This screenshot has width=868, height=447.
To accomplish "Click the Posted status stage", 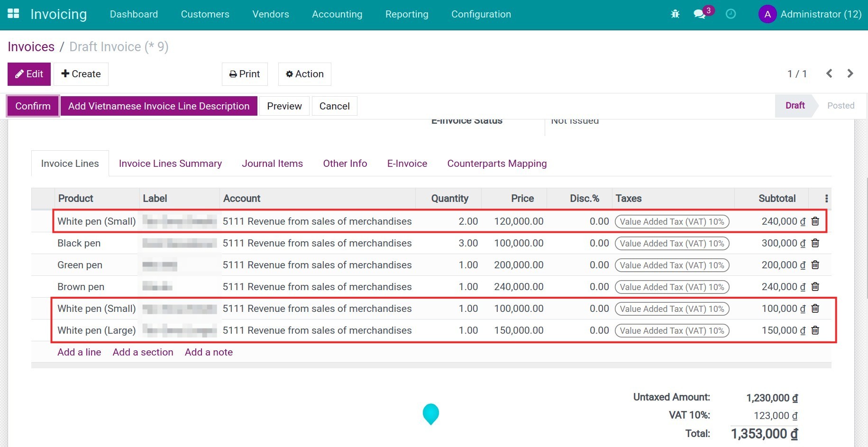I will (x=840, y=105).
